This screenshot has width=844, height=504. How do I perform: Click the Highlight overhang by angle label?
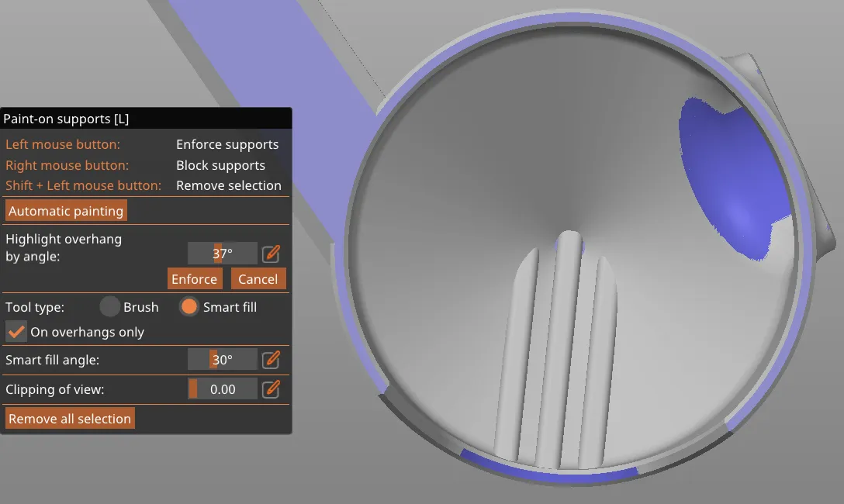(x=64, y=247)
